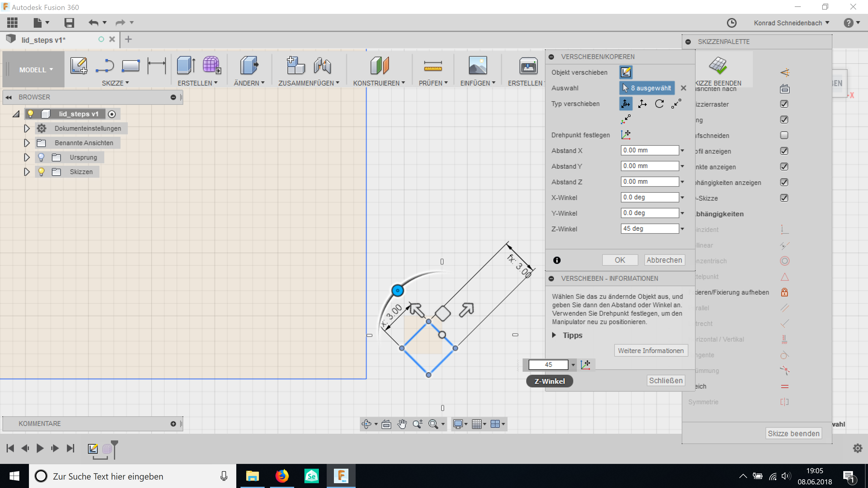Screen dimensions: 868x488
Task: Choose Translate move type icon
Action: coord(643,104)
